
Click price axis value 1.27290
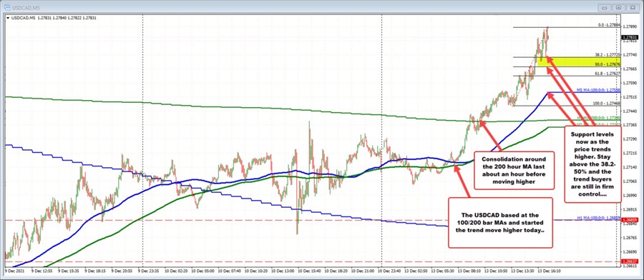pyautogui.click(x=630, y=139)
